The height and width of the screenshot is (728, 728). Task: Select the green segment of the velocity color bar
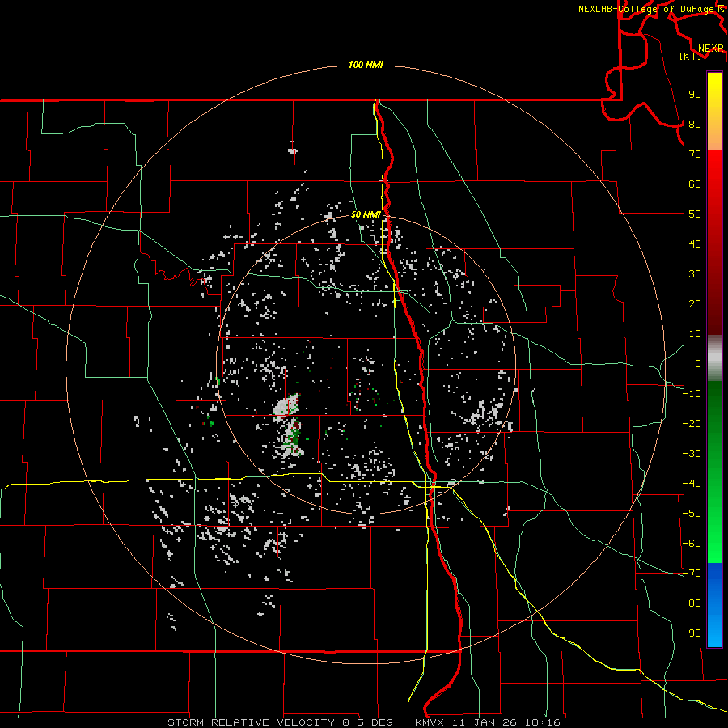coord(714,472)
